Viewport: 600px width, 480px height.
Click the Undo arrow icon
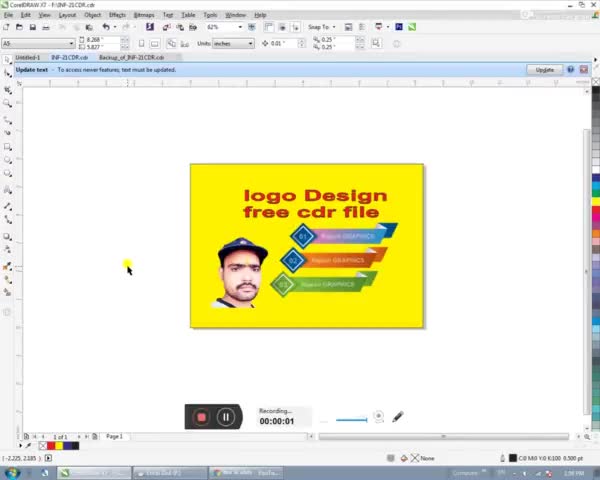click(106, 27)
